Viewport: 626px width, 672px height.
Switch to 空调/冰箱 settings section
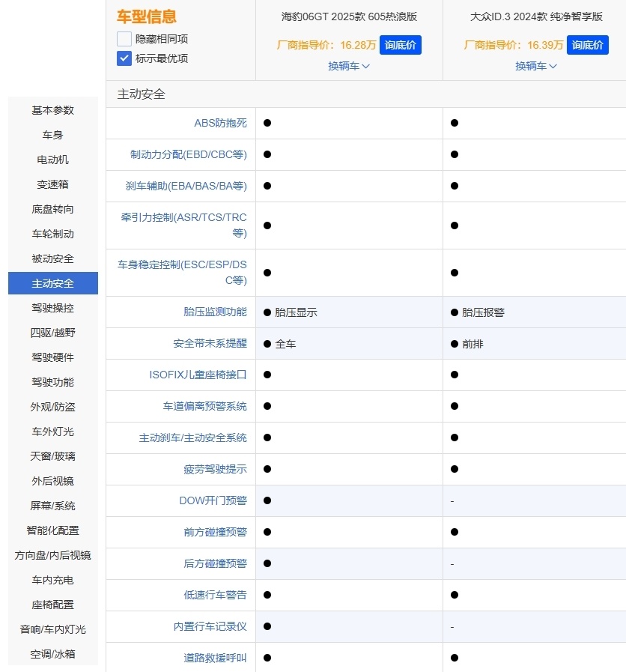[x=52, y=654]
